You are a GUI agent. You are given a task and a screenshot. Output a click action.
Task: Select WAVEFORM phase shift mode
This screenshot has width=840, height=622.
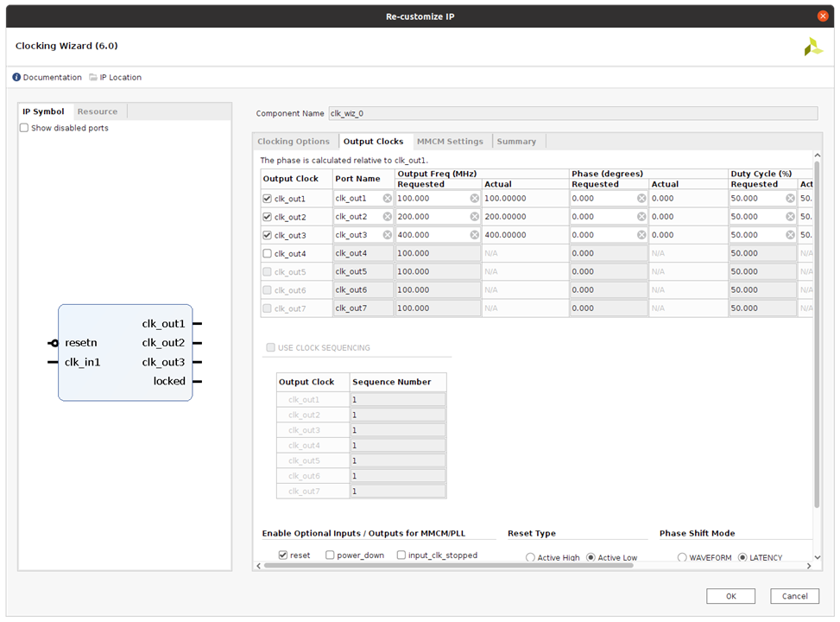pyautogui.click(x=682, y=558)
